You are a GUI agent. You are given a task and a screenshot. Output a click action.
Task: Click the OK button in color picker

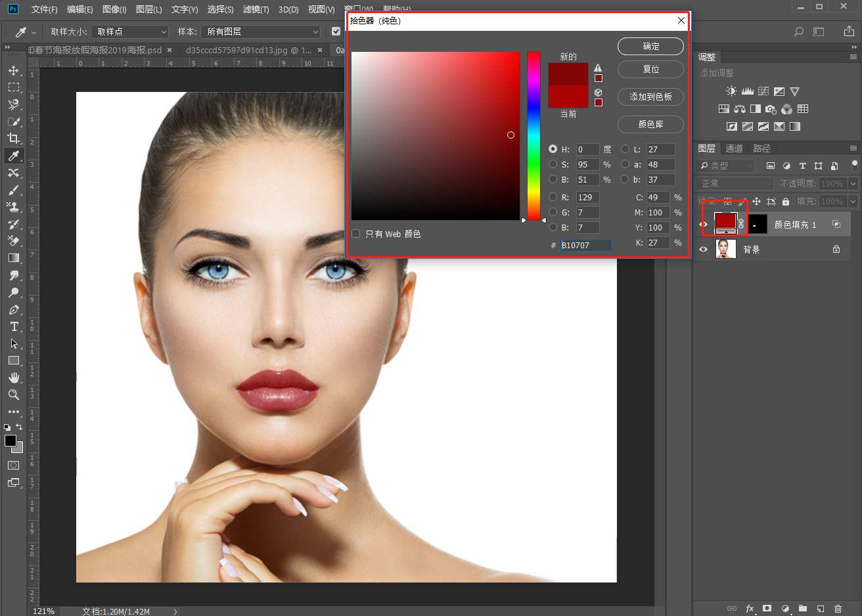pyautogui.click(x=650, y=47)
